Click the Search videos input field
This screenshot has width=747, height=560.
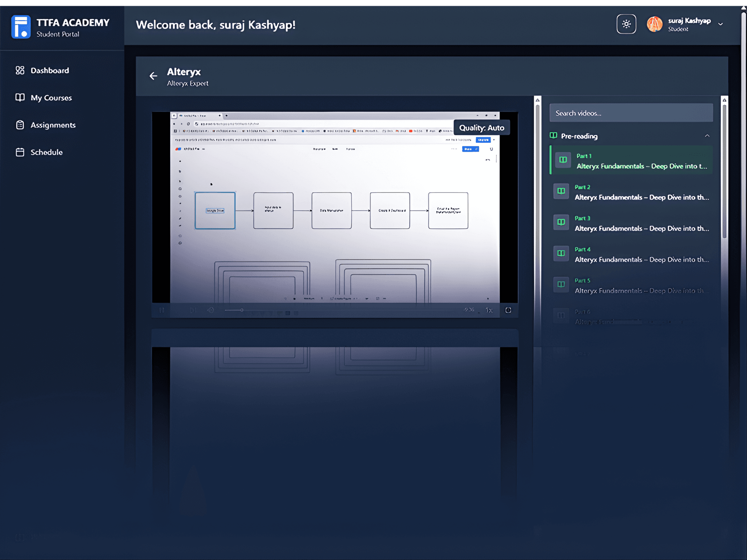point(631,113)
